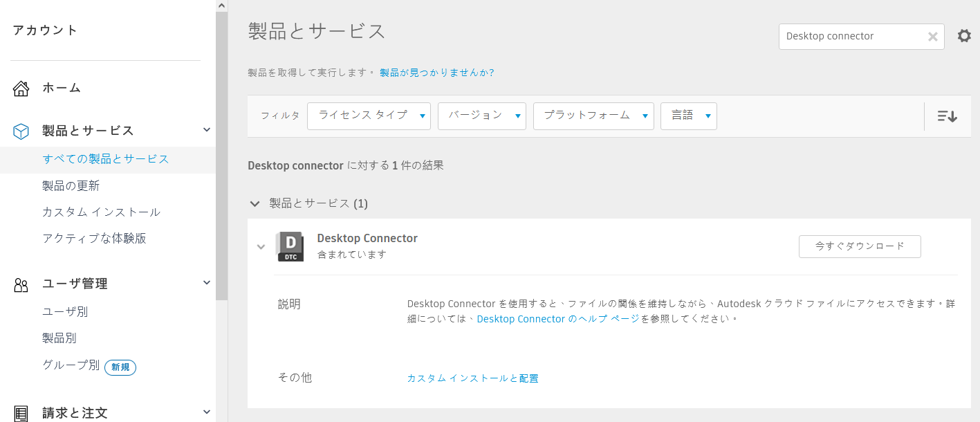Collapse the 製品とサービス (1) results section

point(255,203)
